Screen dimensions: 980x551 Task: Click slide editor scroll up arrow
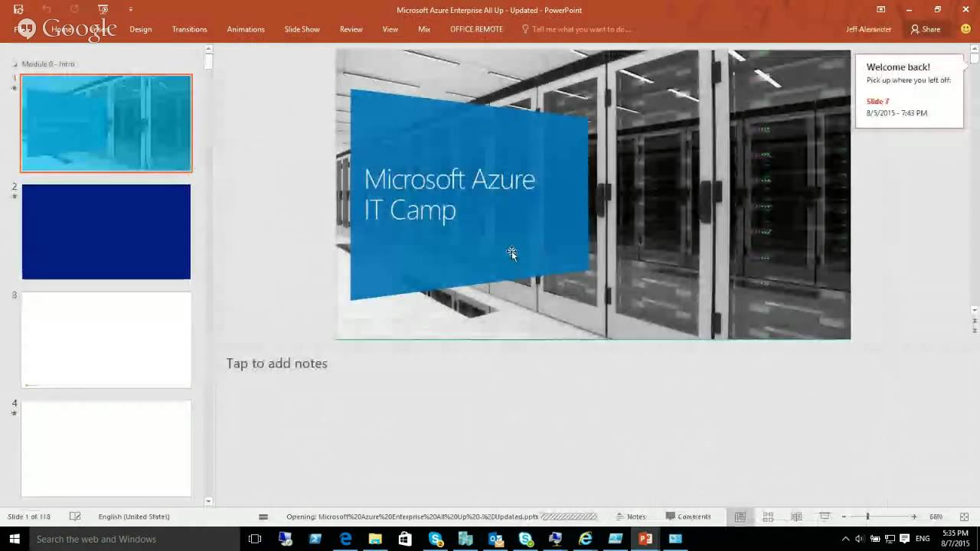pyautogui.click(x=975, y=48)
